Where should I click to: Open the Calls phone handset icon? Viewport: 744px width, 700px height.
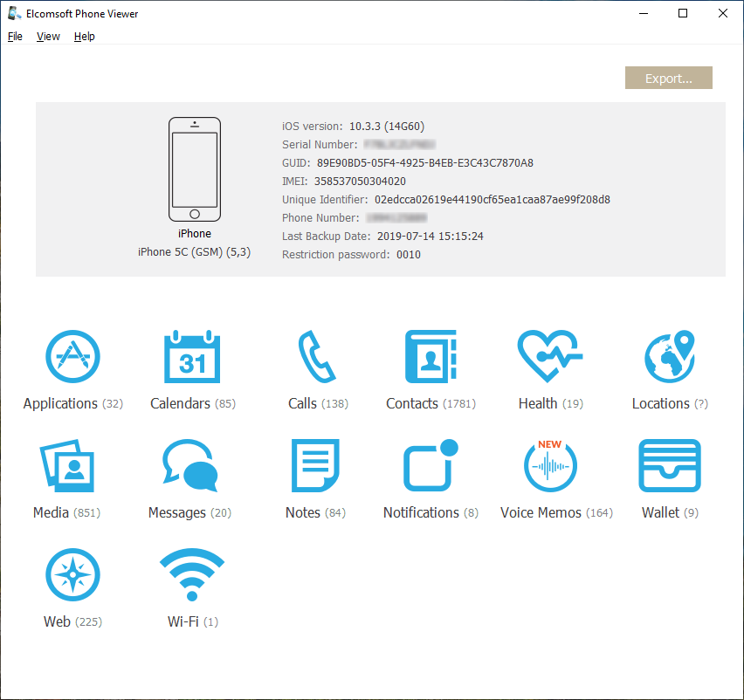pyautogui.click(x=317, y=357)
